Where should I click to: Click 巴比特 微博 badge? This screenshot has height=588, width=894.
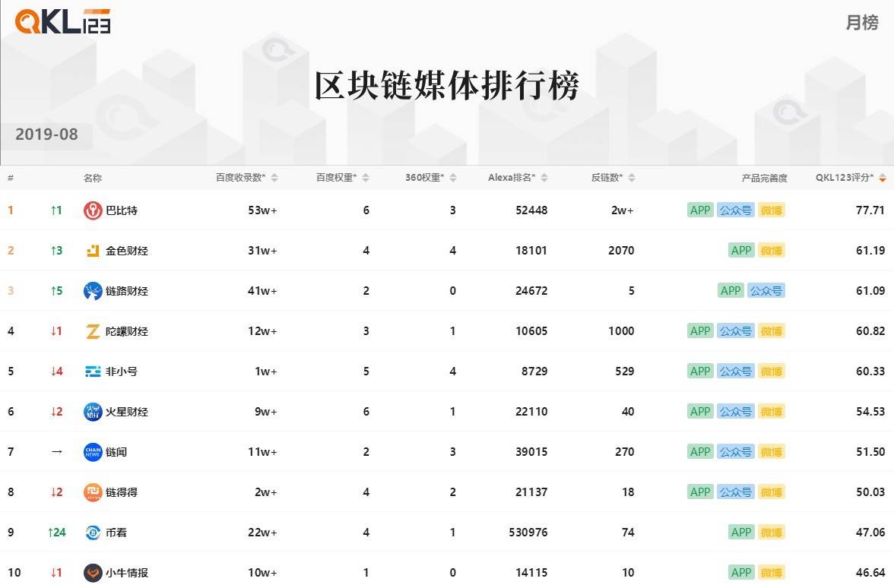point(772,210)
